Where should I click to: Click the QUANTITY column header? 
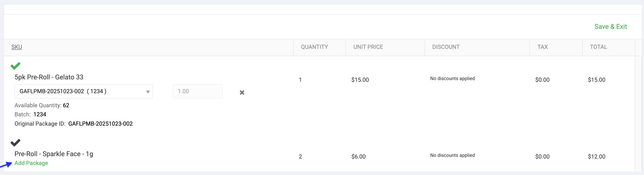click(314, 47)
